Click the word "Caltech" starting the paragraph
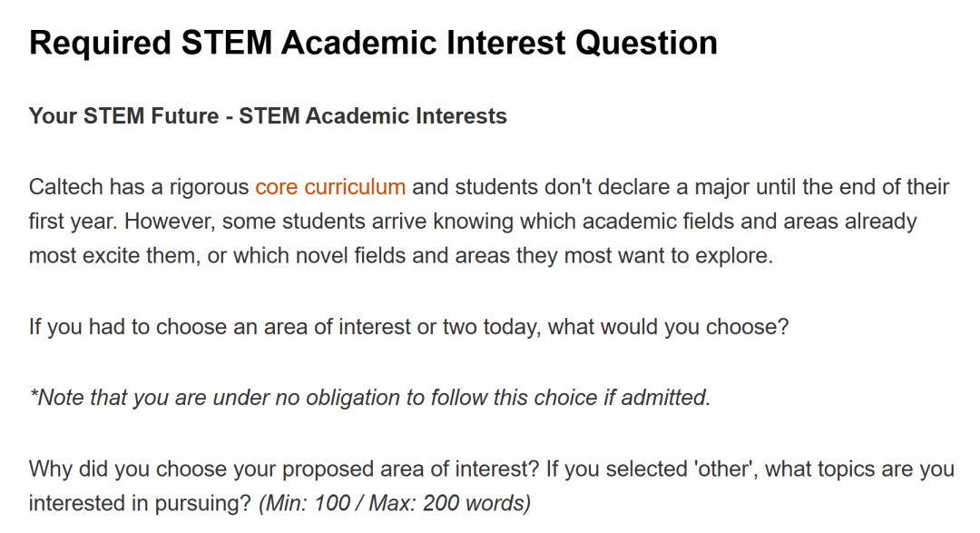 (x=65, y=186)
